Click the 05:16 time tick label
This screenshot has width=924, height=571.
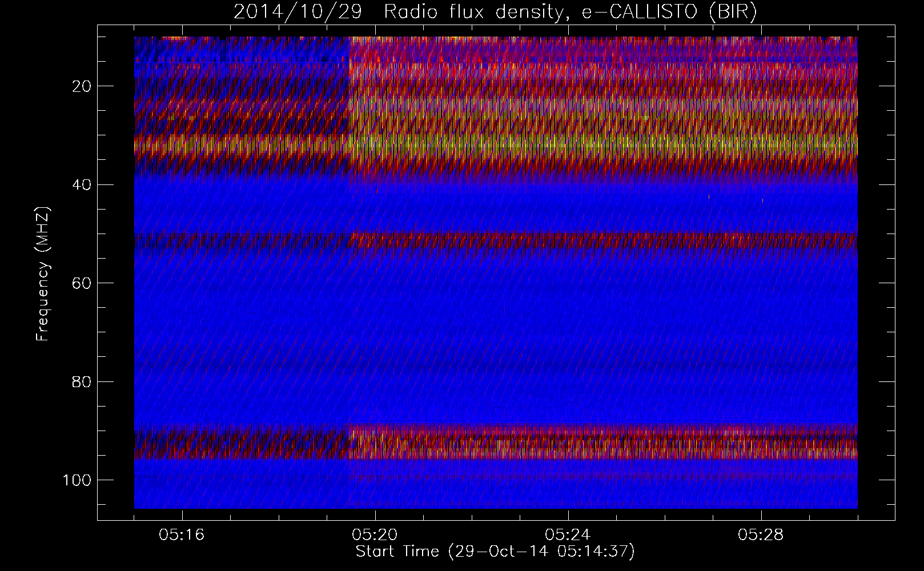[182, 535]
